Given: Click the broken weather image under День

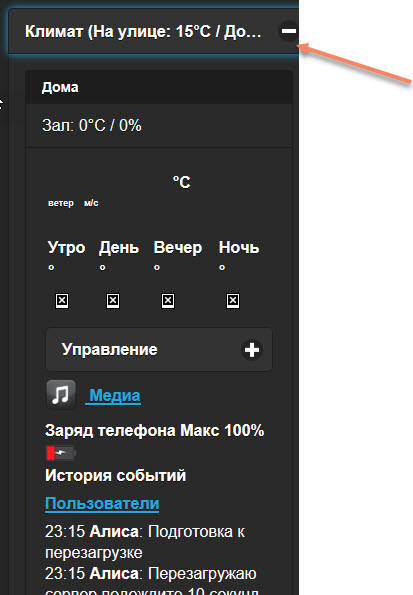Looking at the screenshot, I should point(113,301).
